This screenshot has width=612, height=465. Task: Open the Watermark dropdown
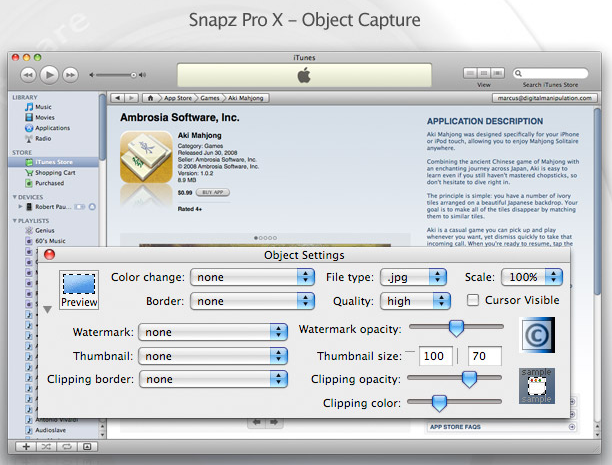point(213,332)
